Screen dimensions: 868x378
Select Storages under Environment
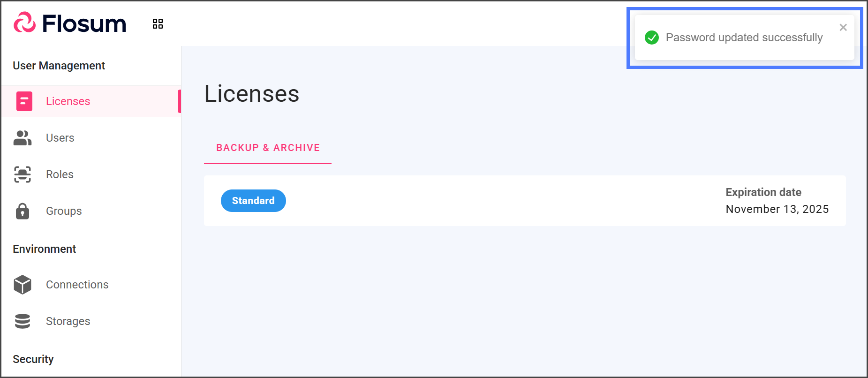pos(68,321)
